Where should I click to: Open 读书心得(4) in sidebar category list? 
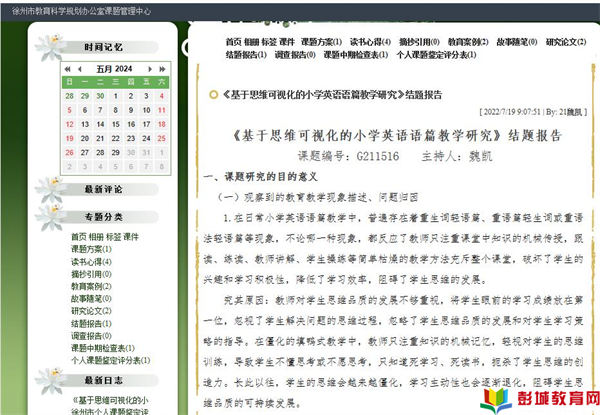click(91, 262)
